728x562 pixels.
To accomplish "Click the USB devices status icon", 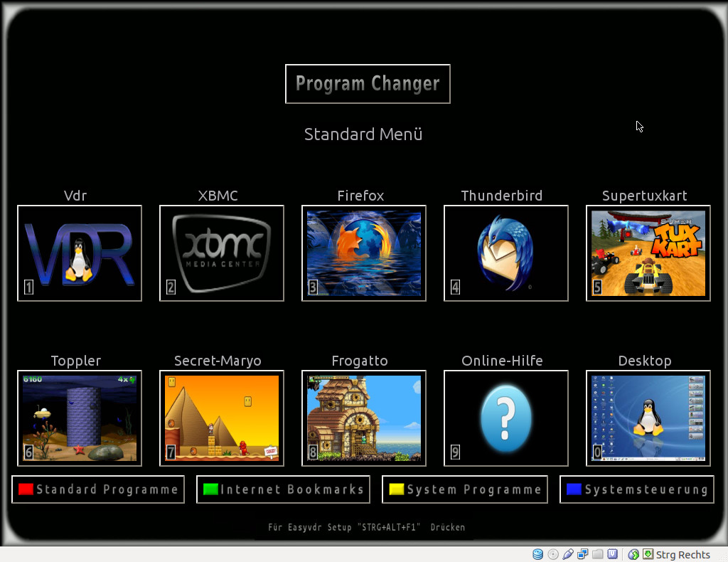I will (567, 554).
